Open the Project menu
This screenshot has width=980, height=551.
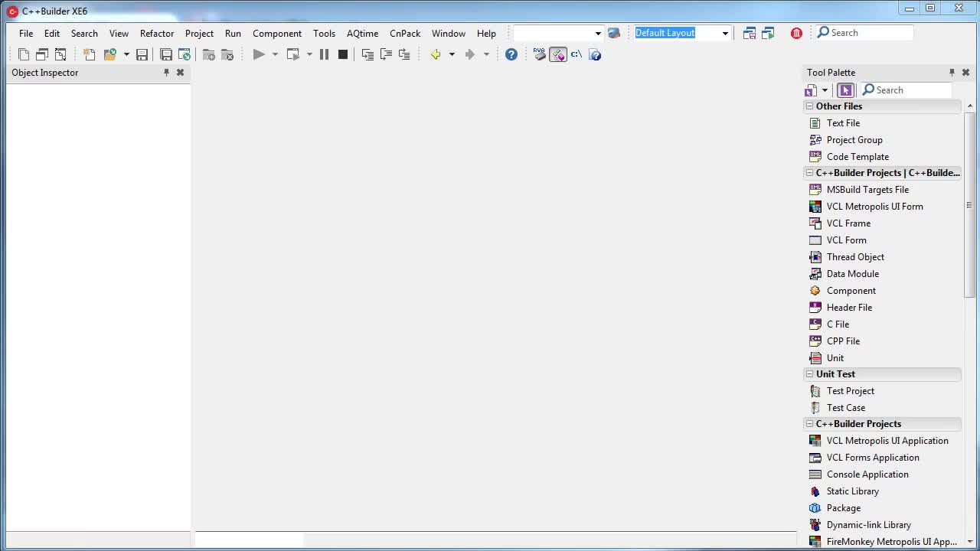pos(199,33)
